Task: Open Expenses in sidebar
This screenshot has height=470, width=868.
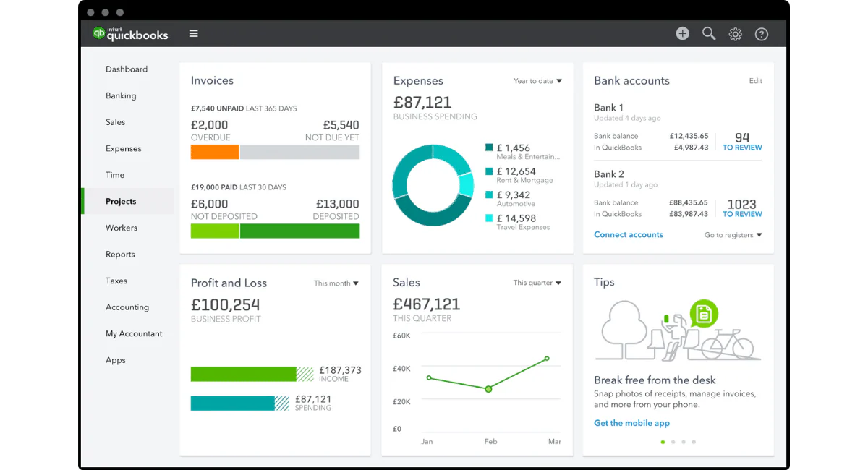Action: [x=124, y=148]
